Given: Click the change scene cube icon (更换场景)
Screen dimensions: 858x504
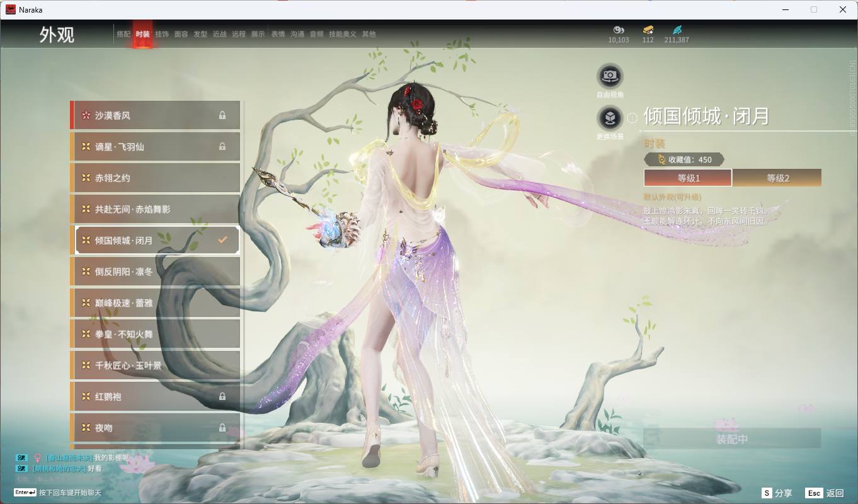Looking at the screenshot, I should coord(610,118).
